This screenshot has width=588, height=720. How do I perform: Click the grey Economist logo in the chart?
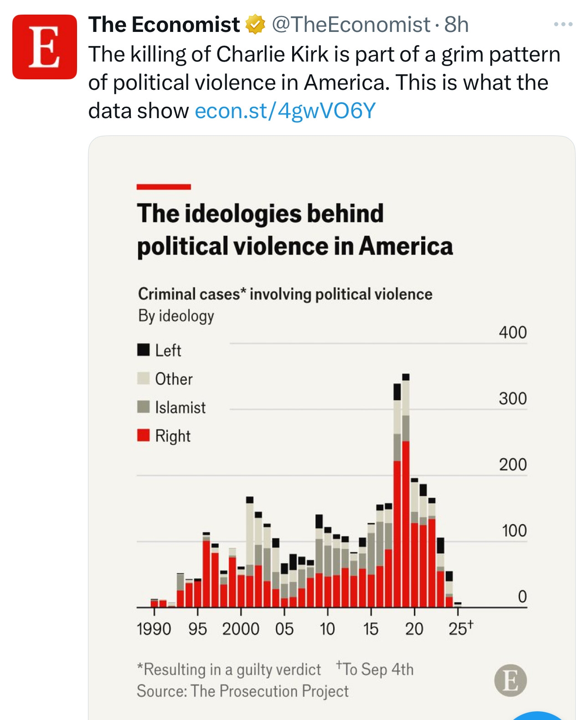point(510,680)
